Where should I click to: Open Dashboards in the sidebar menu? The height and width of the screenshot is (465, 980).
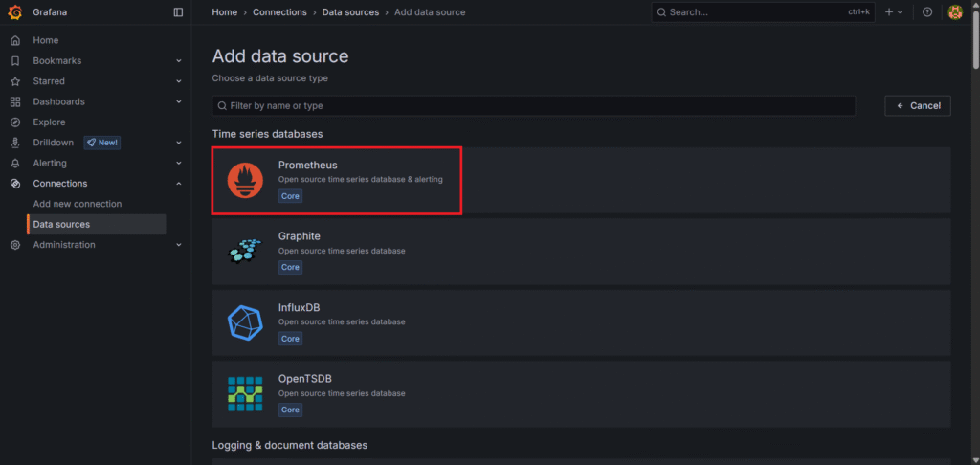pos(58,101)
